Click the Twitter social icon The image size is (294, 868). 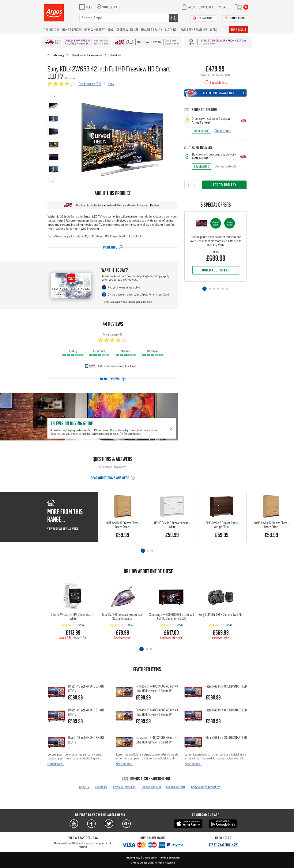pyautogui.click(x=109, y=824)
